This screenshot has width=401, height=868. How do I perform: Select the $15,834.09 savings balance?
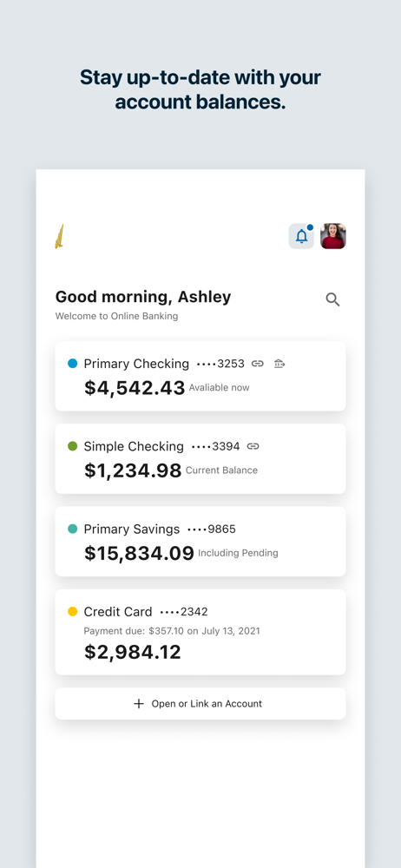click(139, 554)
